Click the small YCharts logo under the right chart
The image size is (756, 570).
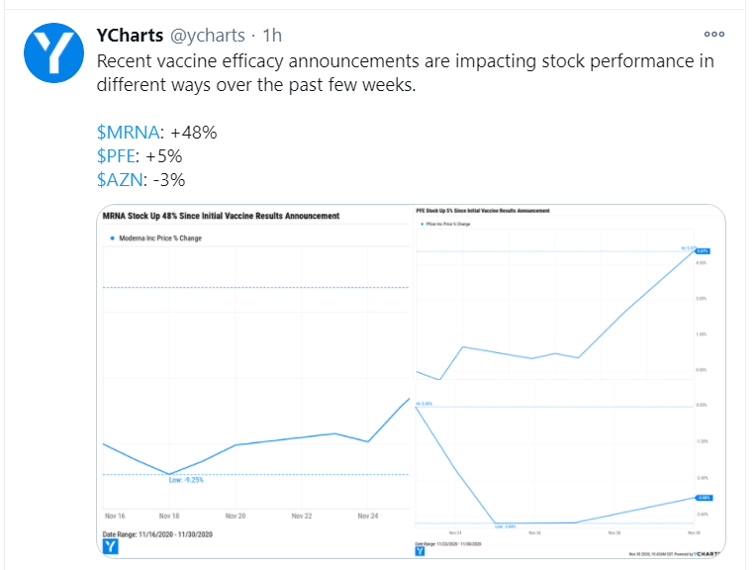coord(419,551)
